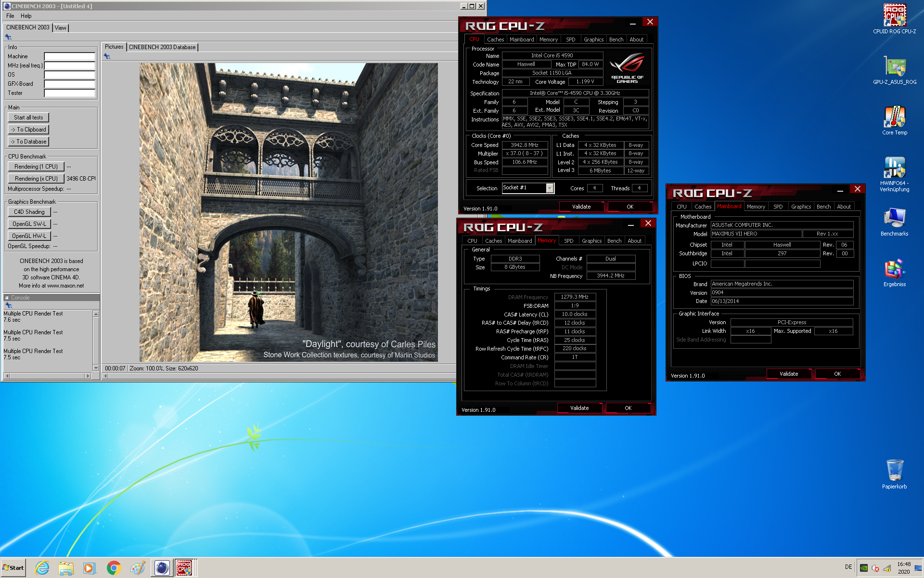The image size is (924, 578).
Task: Click the Start button
Action: click(x=13, y=568)
